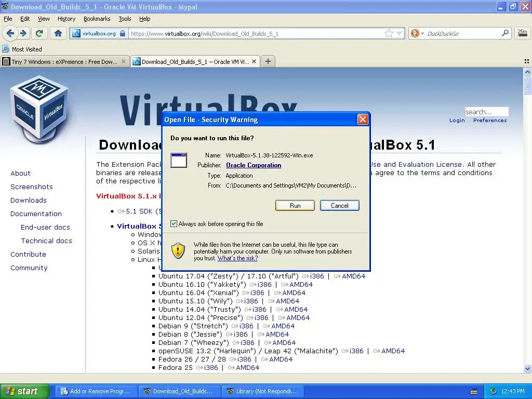Switch to Add or Remove Programs taskbar item
The image size is (532, 399).
coord(96,391)
